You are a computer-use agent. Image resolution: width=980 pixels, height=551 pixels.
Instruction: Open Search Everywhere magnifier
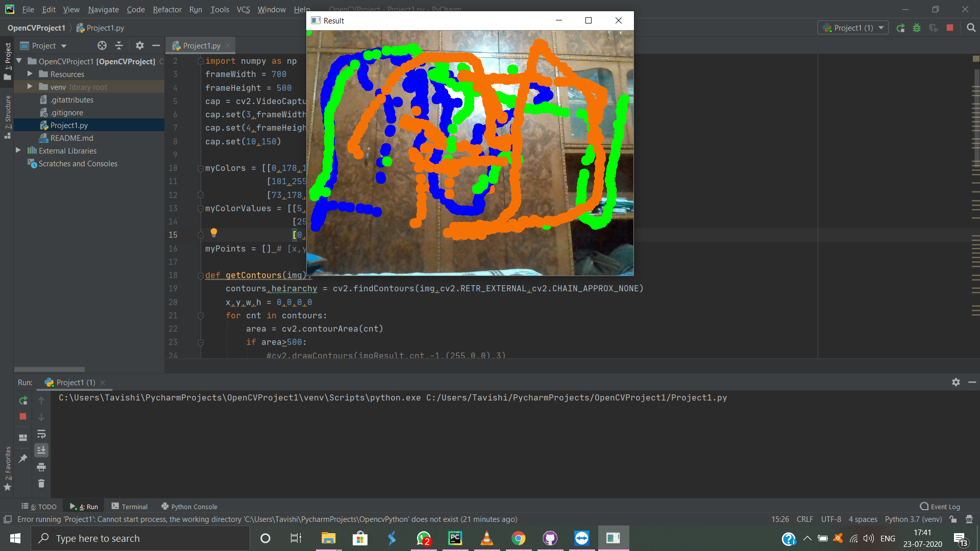point(971,28)
